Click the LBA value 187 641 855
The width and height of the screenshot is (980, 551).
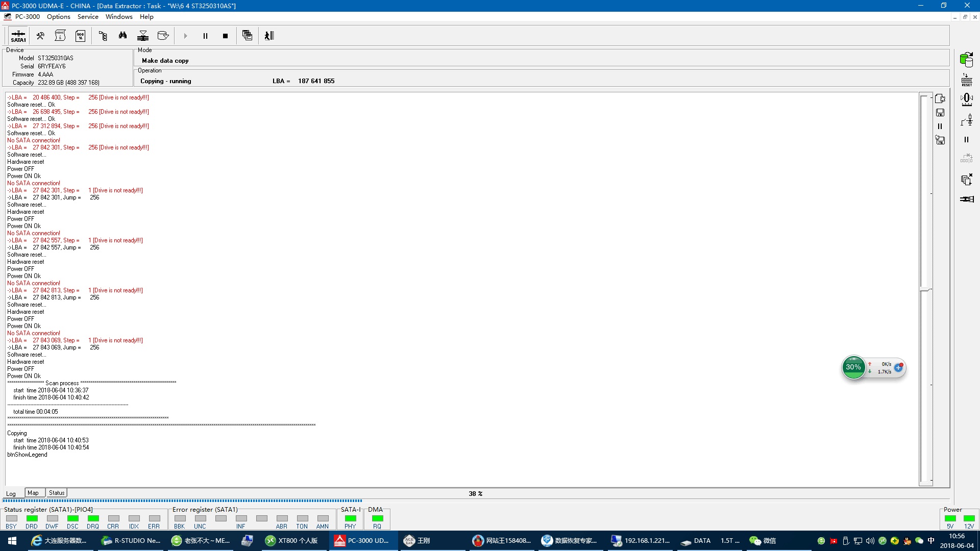316,81
